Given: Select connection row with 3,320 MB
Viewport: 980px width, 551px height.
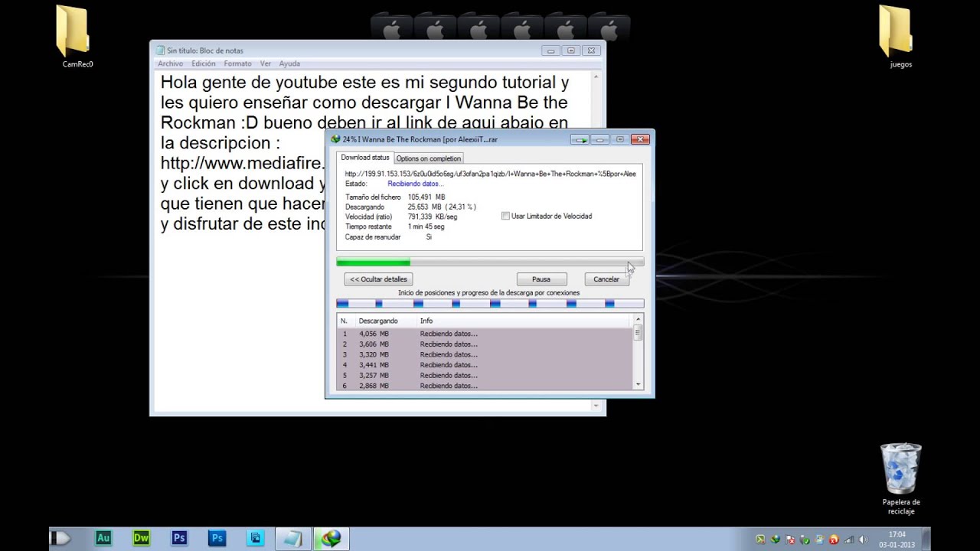Looking at the screenshot, I should pyautogui.click(x=485, y=354).
